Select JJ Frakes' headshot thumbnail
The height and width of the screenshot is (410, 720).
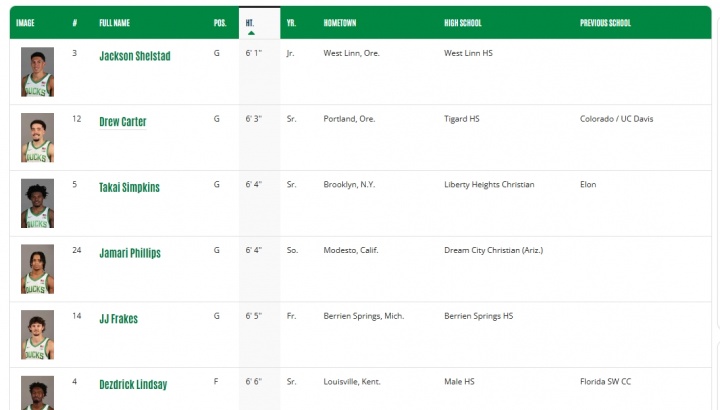[37, 335]
